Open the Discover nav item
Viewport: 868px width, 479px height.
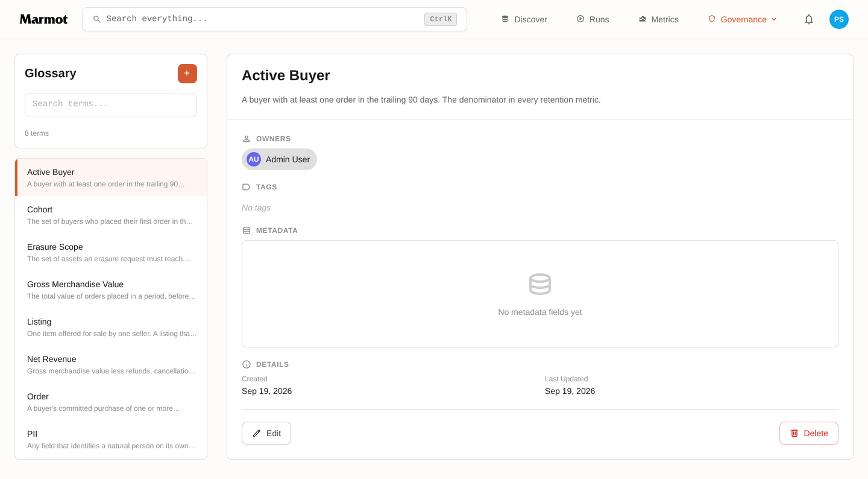click(524, 19)
